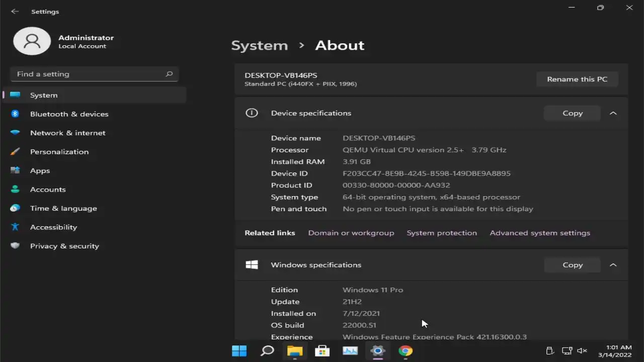The width and height of the screenshot is (644, 362).
Task: Click the Administrator profile avatar
Action: coord(32,41)
